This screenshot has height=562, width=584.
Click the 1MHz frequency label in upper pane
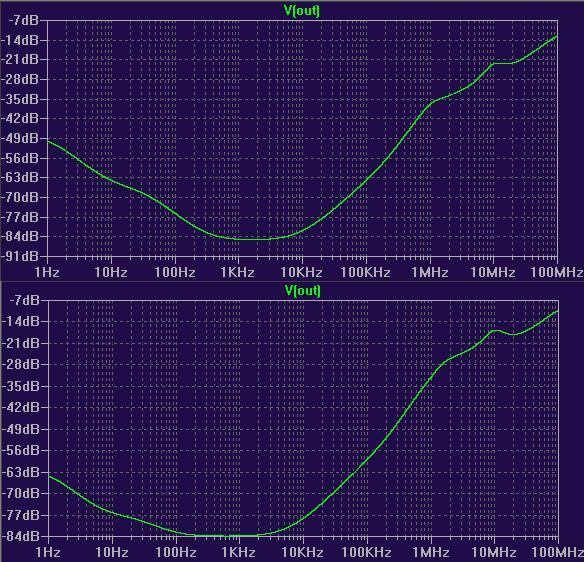coord(430,272)
